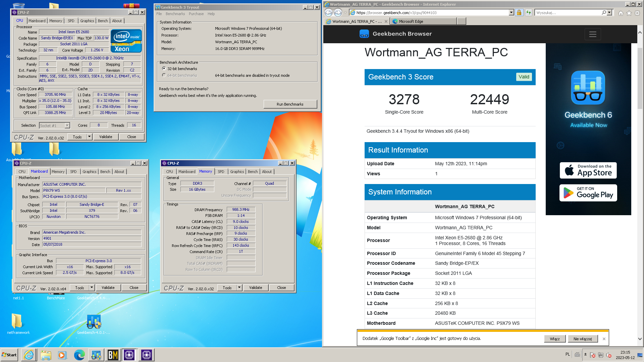Click the muted volume tray icon
The image size is (644, 362).
point(609,355)
